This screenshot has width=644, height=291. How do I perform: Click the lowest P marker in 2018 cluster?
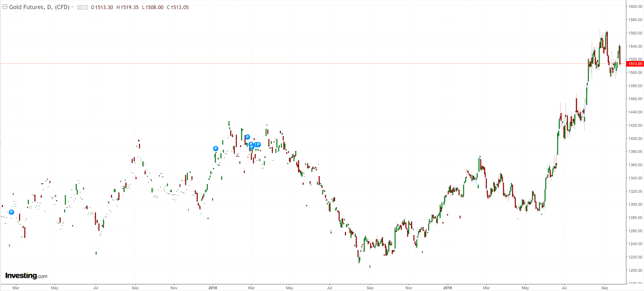252,147
